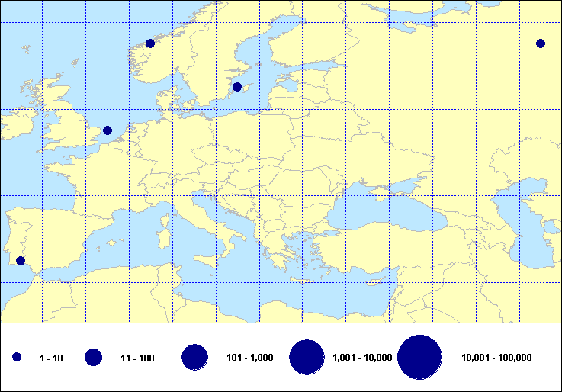Select the legend circle for 11 - 100
The width and height of the screenshot is (562, 392).
coord(94,358)
